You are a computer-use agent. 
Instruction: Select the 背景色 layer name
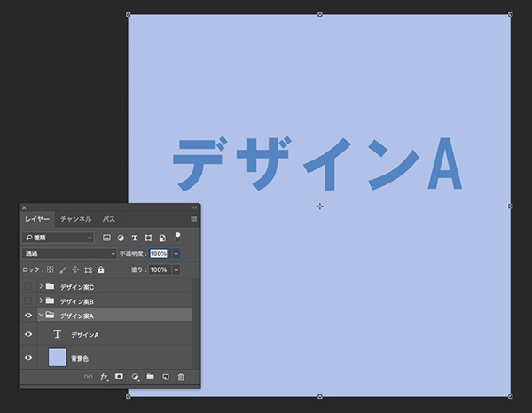tap(80, 358)
